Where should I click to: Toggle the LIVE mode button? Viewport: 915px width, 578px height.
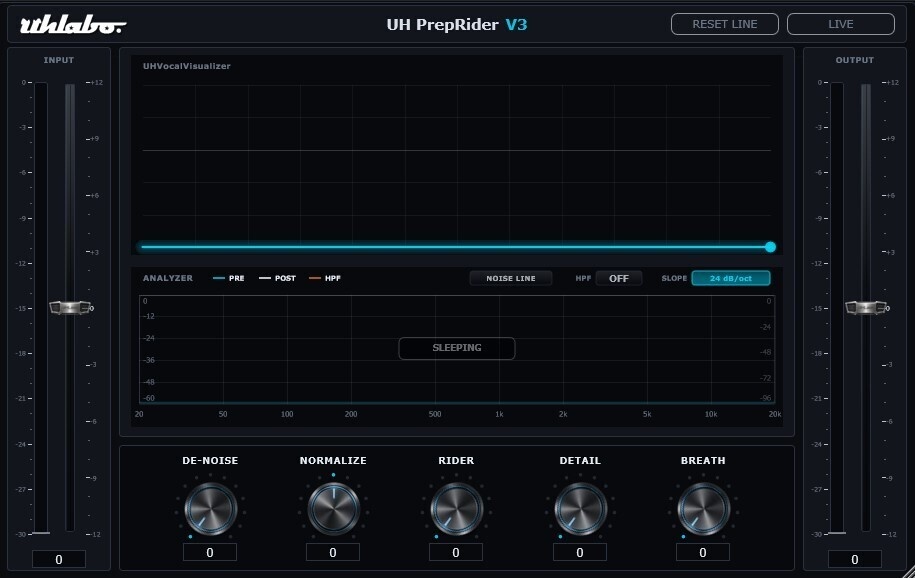(x=841, y=24)
